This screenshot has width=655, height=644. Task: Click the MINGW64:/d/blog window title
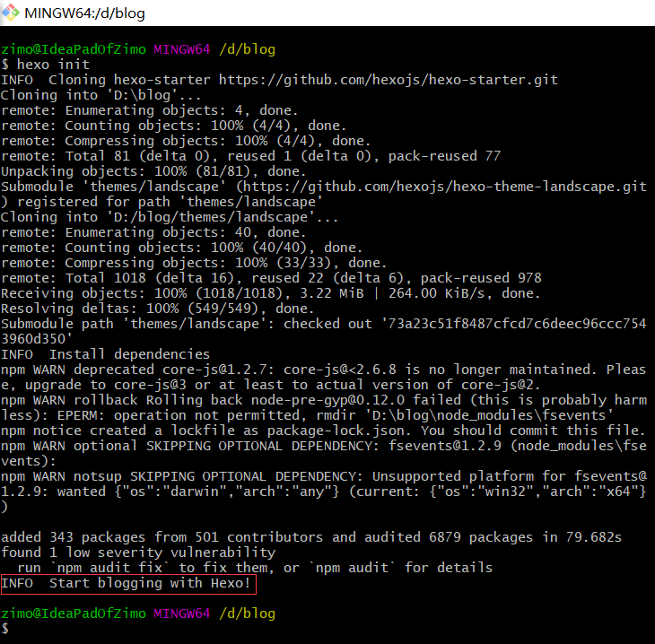tap(84, 13)
